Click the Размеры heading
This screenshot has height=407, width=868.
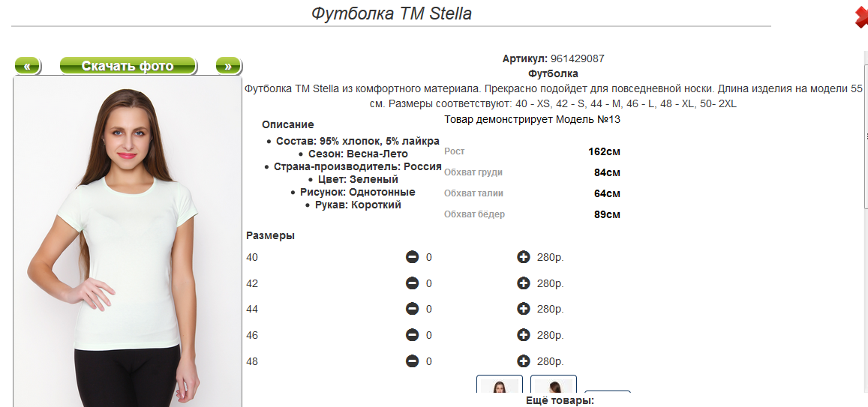pyautogui.click(x=270, y=235)
